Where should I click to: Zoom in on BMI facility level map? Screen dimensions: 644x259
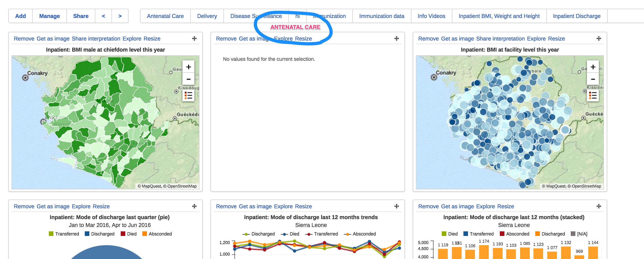pyautogui.click(x=592, y=67)
